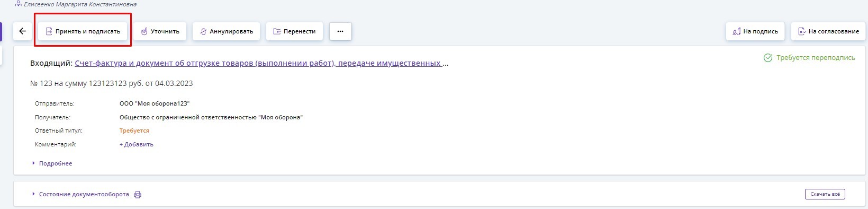Image resolution: width=868 pixels, height=209 pixels.
Task: Open the 'Счет-фактура и документ об отгрузке' link
Action: point(261,63)
